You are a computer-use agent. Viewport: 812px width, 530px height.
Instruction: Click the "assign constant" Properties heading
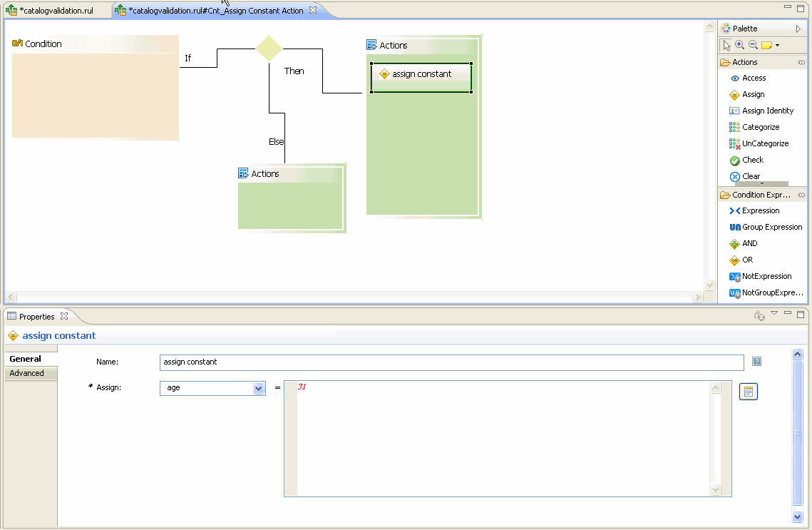point(59,336)
